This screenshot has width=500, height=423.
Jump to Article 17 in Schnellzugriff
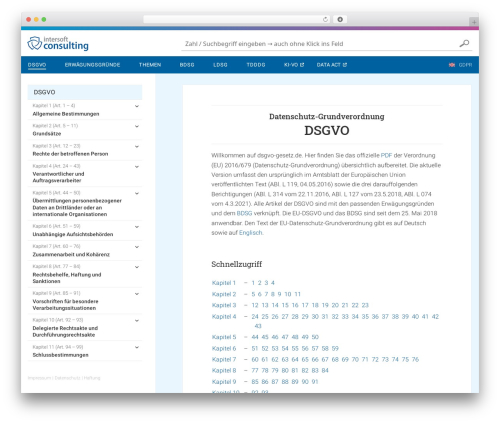point(305,305)
